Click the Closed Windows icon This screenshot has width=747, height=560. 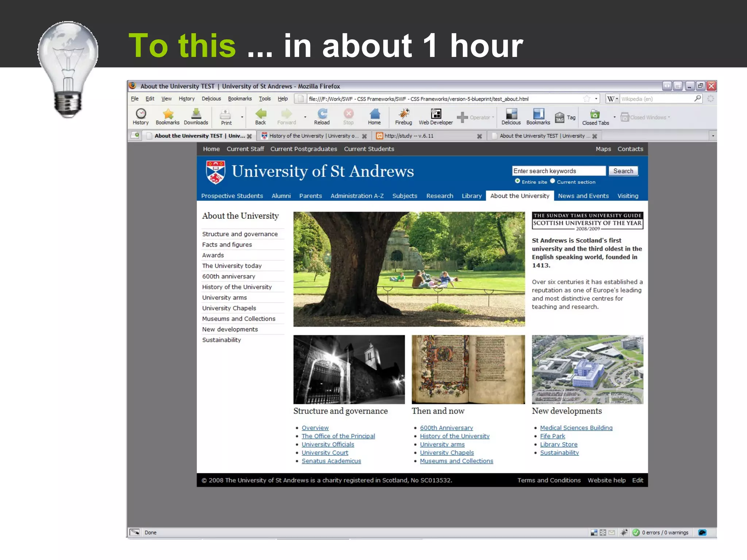pos(625,117)
